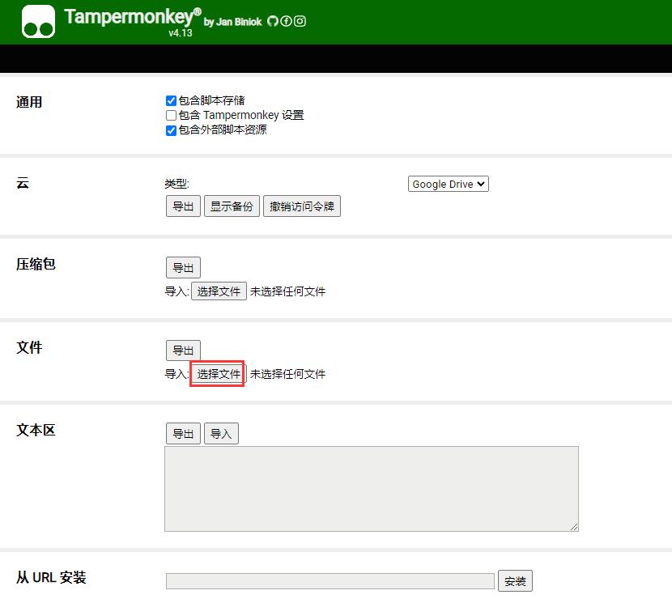Focus the 文本区 large text area

click(371, 488)
